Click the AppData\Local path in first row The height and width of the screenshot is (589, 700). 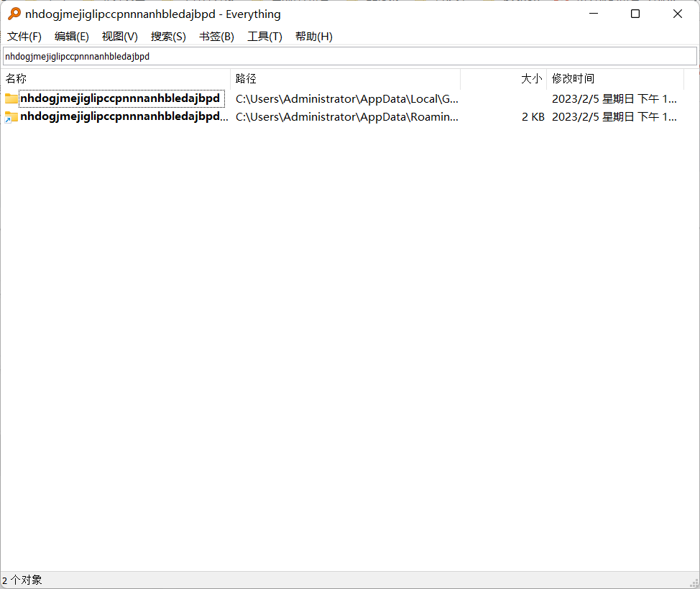point(347,99)
